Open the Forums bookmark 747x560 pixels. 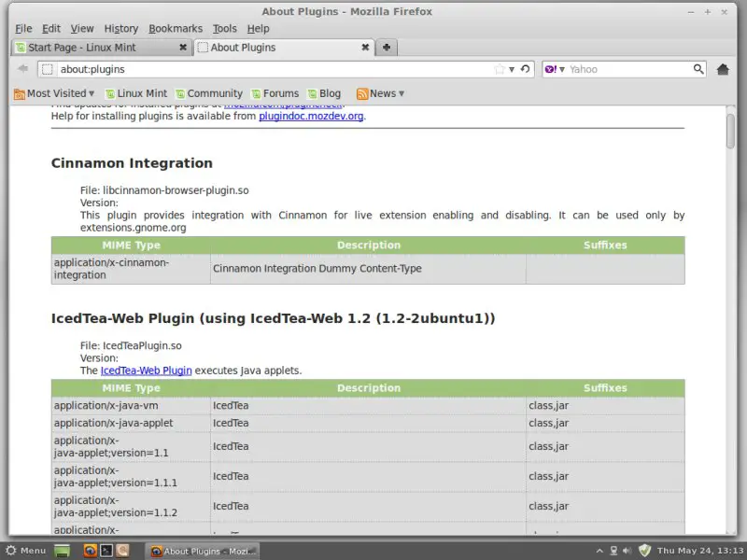coord(275,93)
